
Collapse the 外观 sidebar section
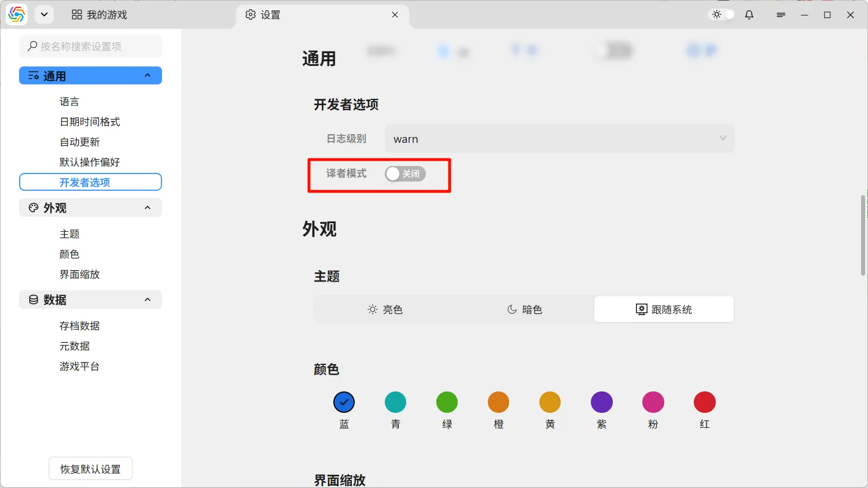pos(148,208)
